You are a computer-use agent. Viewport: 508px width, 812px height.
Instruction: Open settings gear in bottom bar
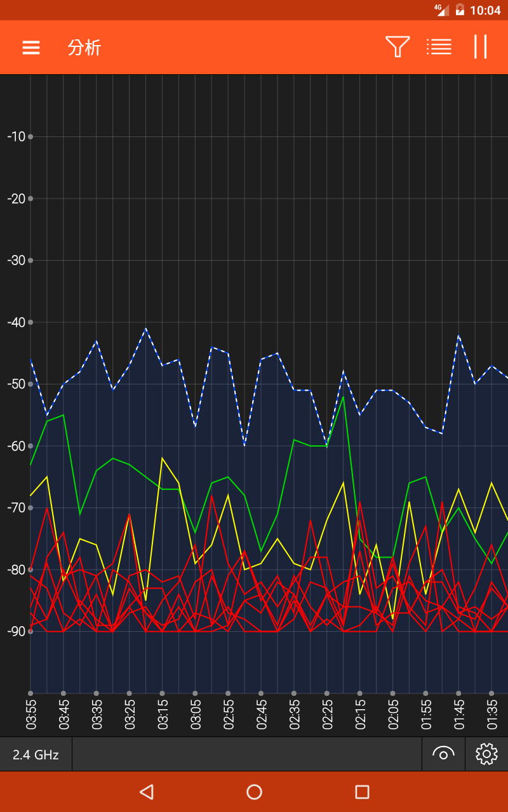[486, 754]
